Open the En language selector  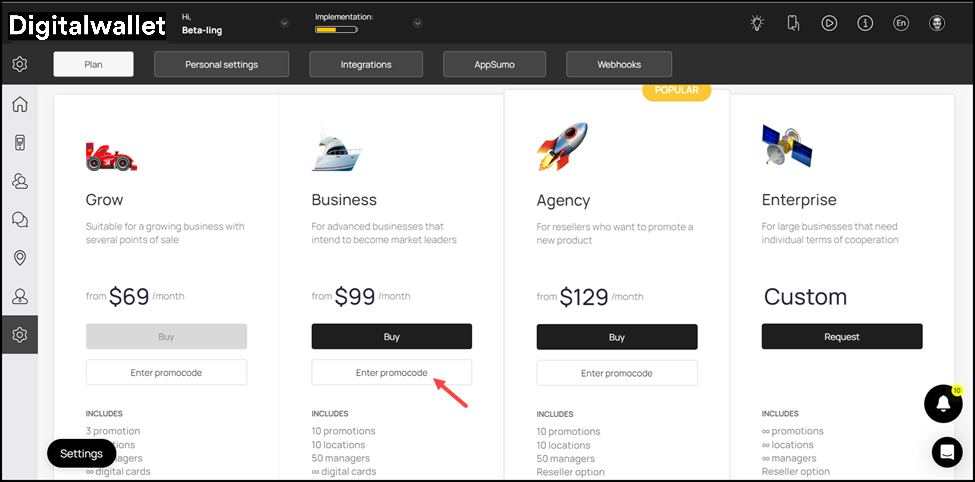[x=901, y=23]
